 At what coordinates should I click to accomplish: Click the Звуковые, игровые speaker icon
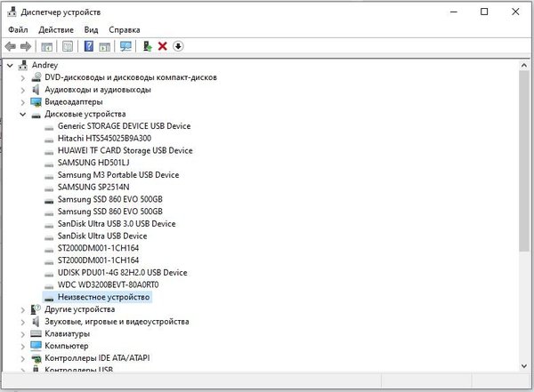click(x=36, y=322)
